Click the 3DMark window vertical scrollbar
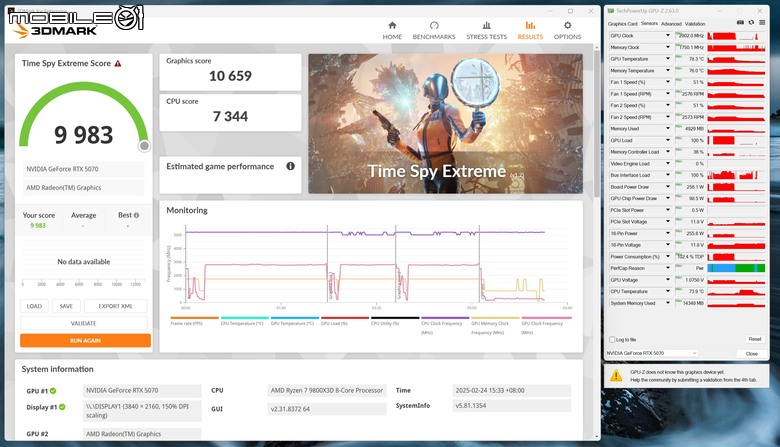The width and height of the screenshot is (780, 447). coord(597,122)
